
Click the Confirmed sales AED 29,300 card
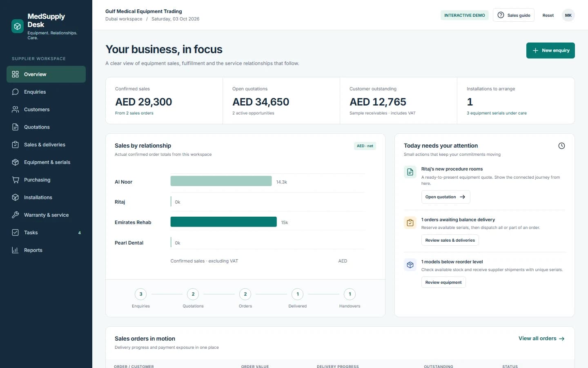[164, 101]
